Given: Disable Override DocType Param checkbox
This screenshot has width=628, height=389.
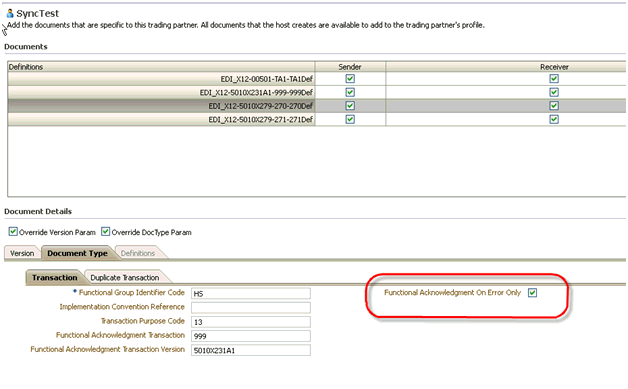Looking at the screenshot, I should (105, 232).
